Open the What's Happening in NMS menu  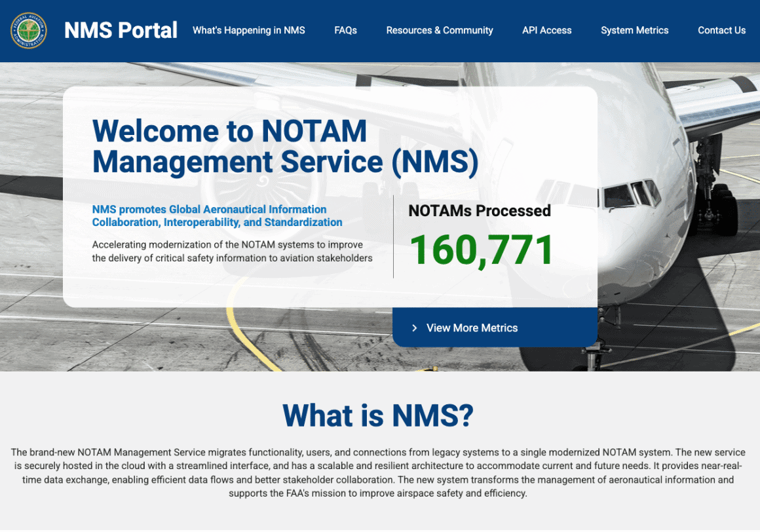click(x=248, y=30)
